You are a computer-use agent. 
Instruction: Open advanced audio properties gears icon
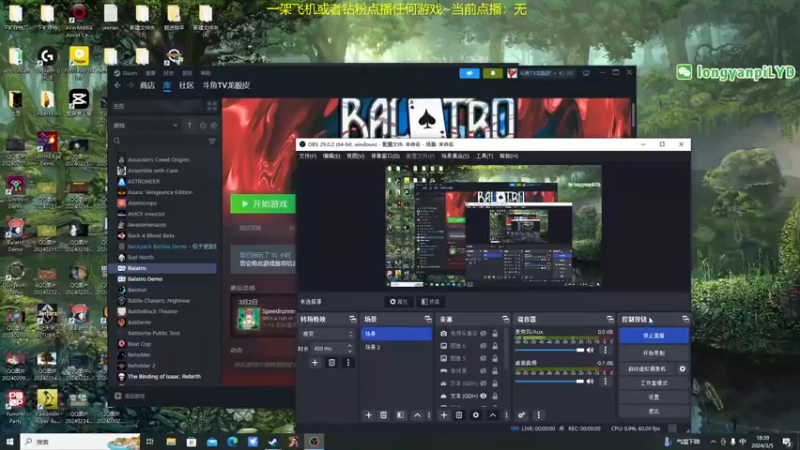coord(521,415)
